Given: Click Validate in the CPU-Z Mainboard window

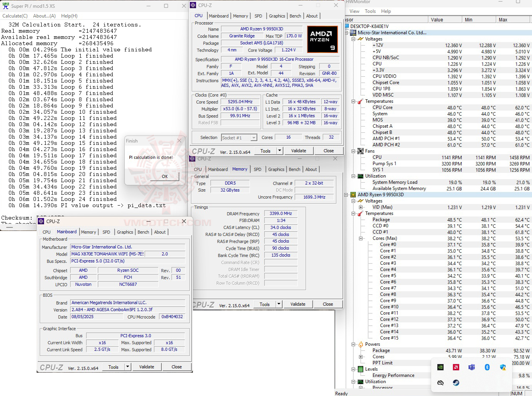Looking at the screenshot, I should tap(147, 366).
